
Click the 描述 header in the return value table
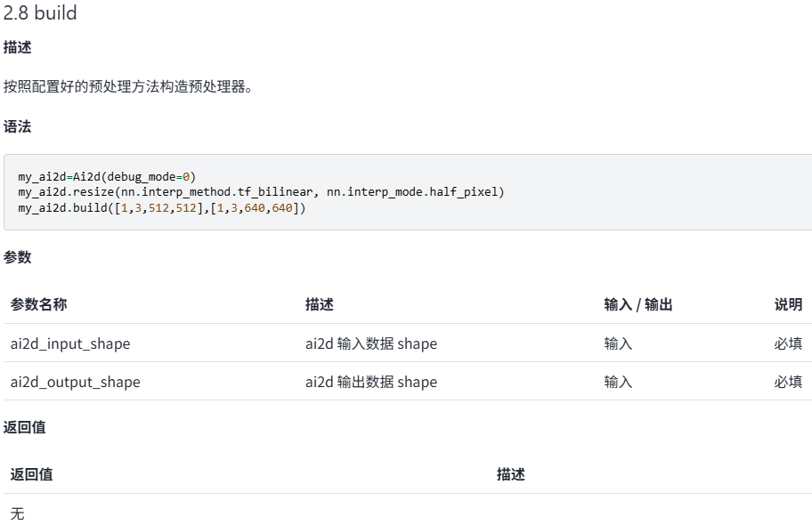[x=510, y=474]
